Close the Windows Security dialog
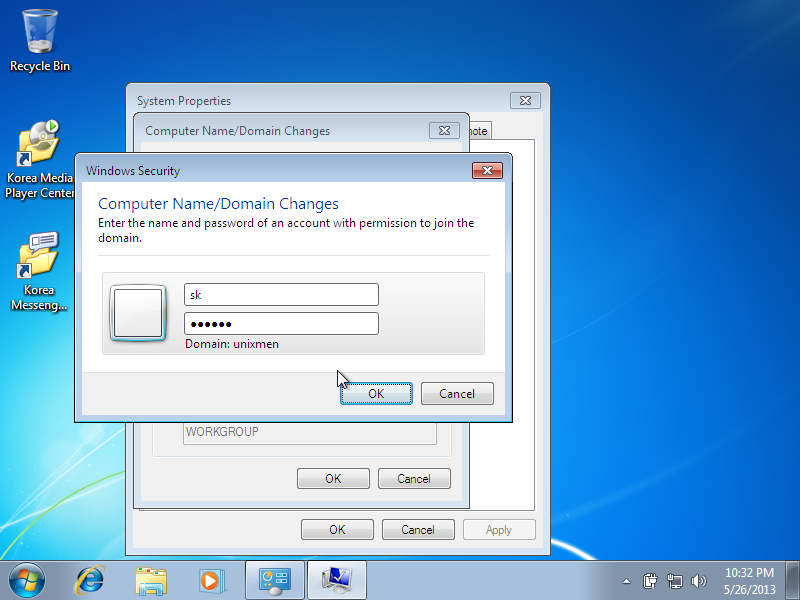This screenshot has height=600, width=800. pos(487,170)
